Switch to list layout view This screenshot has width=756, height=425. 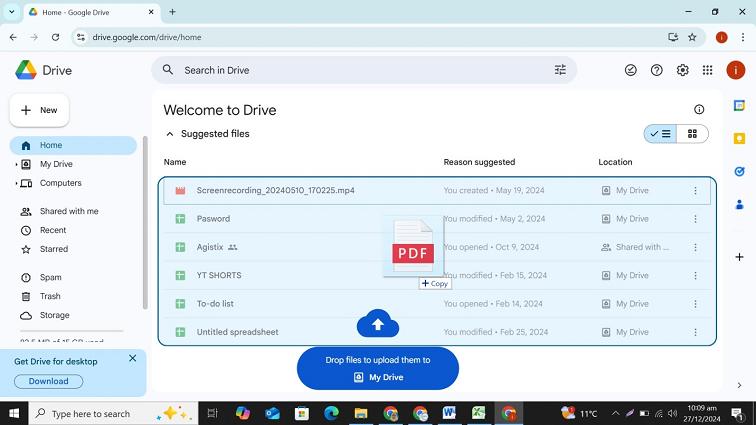(661, 134)
